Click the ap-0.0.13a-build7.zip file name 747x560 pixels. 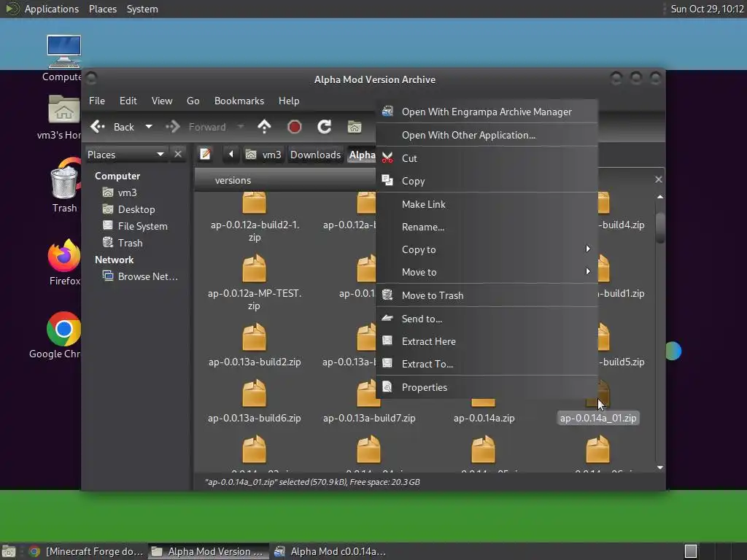click(369, 418)
